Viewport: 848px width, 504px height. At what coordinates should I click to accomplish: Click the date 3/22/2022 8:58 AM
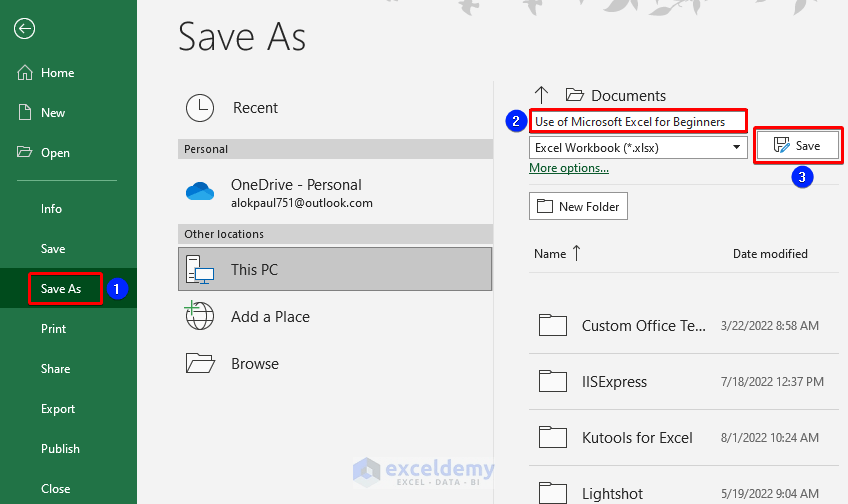(x=770, y=326)
